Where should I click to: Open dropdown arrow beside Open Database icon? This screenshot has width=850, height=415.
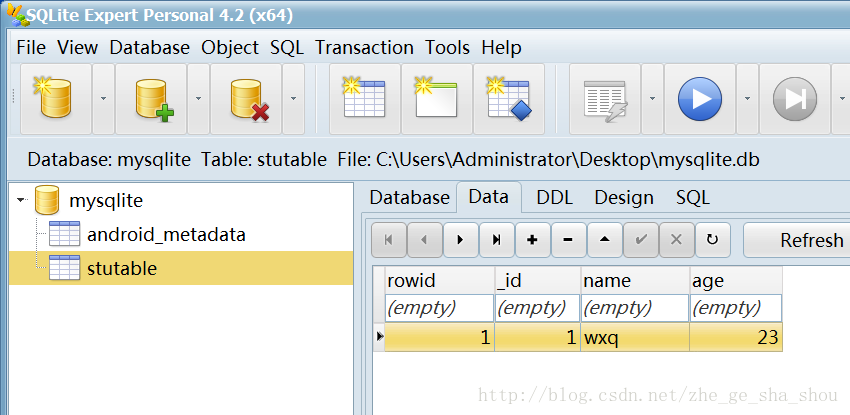click(x=198, y=99)
